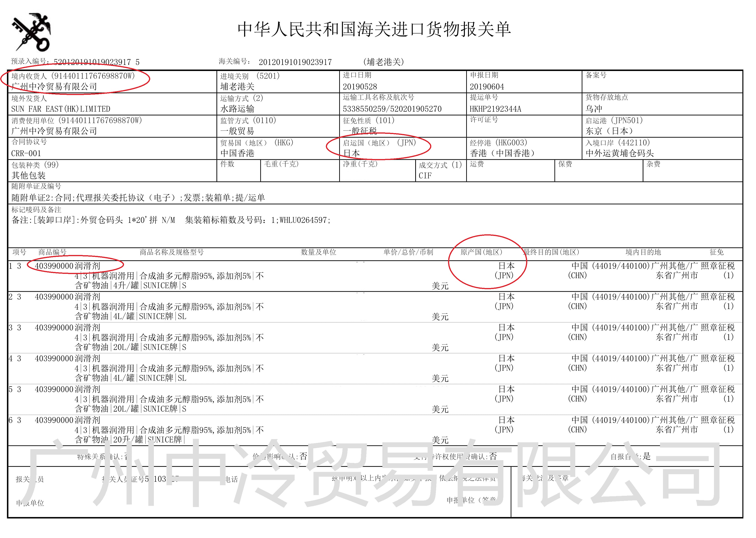Click bill of lading HKHP2192344A
Screen dimensions: 756x538
[495, 109]
